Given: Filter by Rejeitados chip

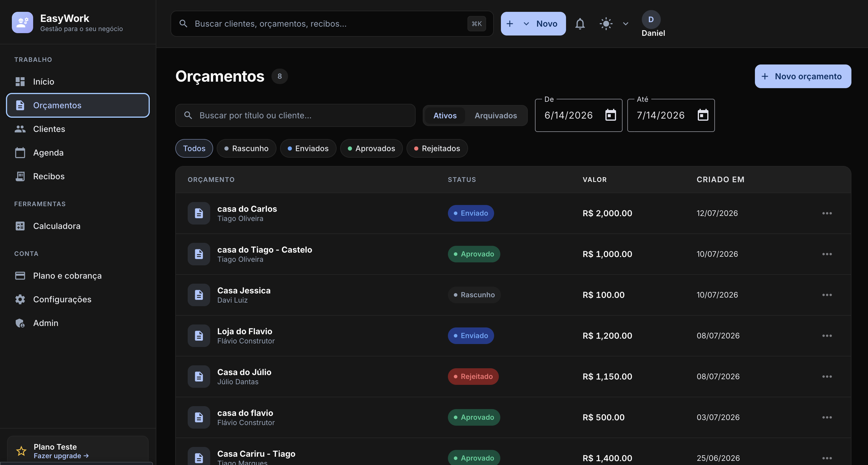Looking at the screenshot, I should [437, 148].
